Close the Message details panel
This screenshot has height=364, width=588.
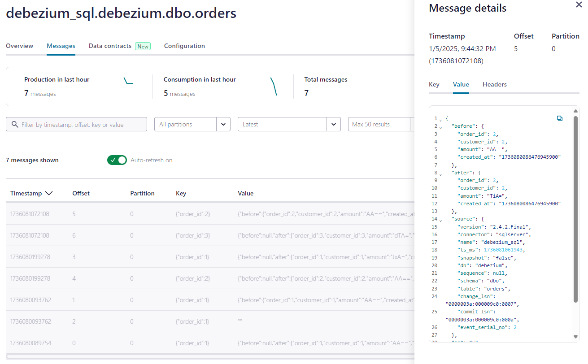[579, 4]
